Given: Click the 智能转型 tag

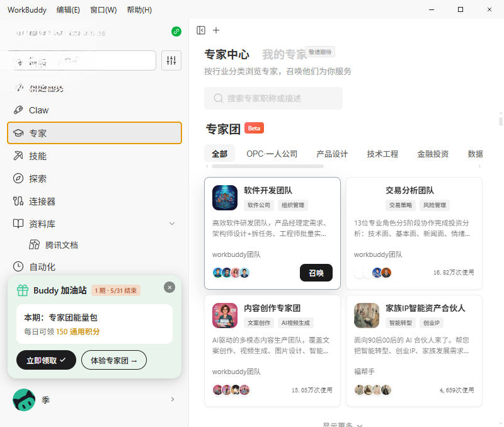Looking at the screenshot, I should (401, 323).
